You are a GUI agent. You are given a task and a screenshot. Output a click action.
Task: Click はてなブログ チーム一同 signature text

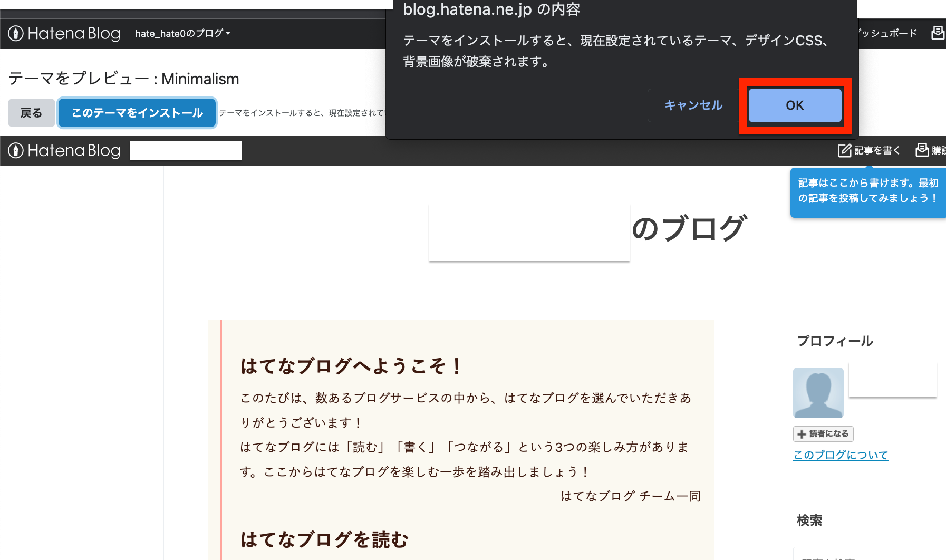coord(631,496)
